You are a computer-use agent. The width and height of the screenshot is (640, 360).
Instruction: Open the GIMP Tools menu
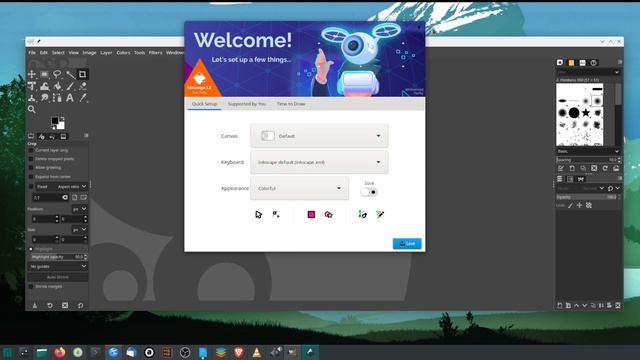(140, 53)
